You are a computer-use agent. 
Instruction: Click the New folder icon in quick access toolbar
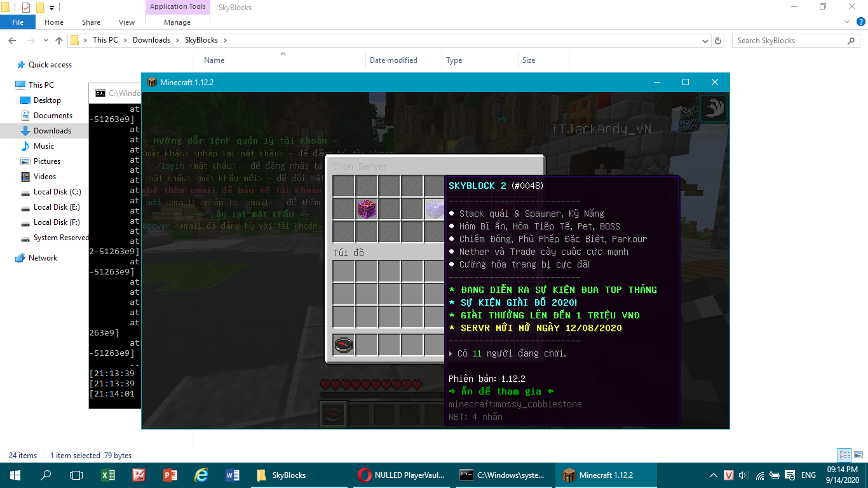pyautogui.click(x=40, y=8)
